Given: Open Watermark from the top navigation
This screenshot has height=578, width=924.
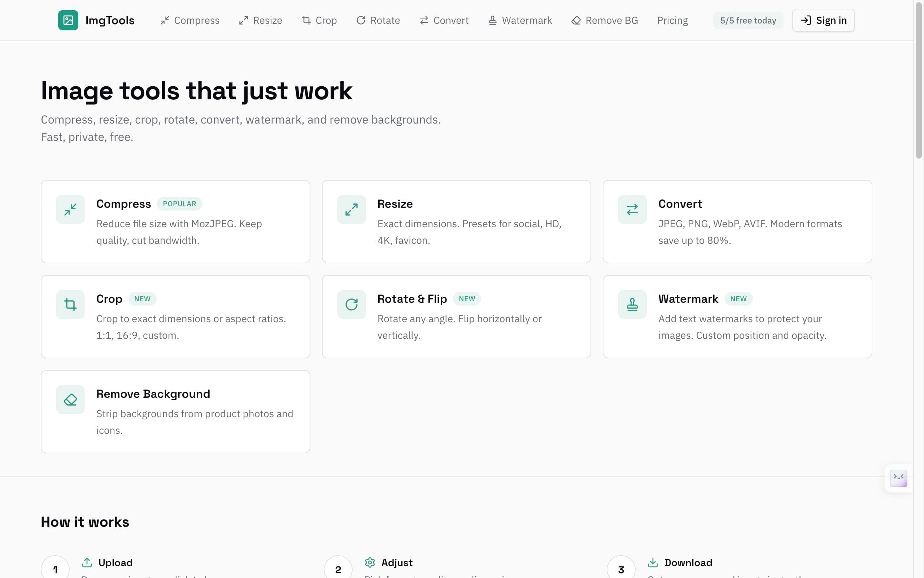Looking at the screenshot, I should tap(520, 20).
